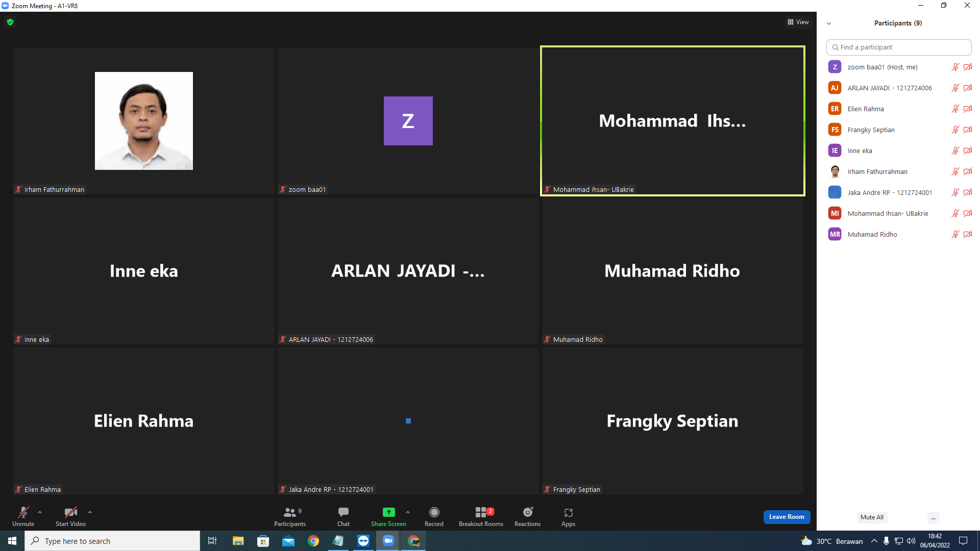
Task: Click video icon for Frangky Septian participant
Action: tap(968, 130)
